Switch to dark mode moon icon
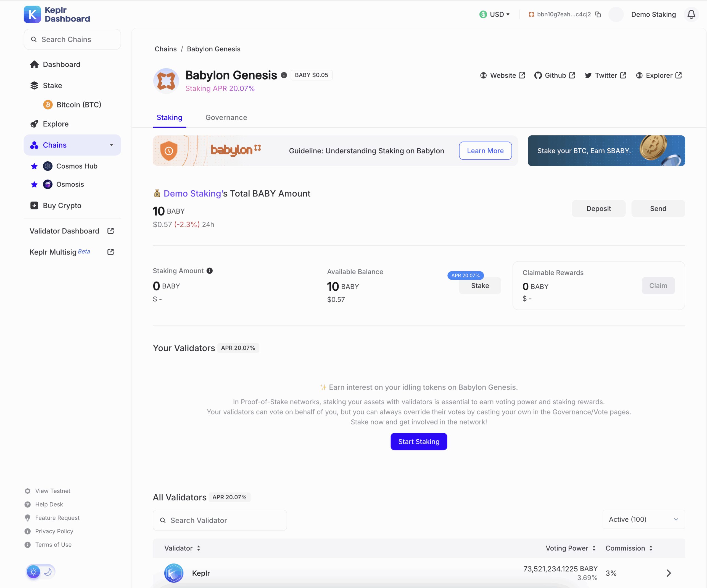Image resolution: width=707 pixels, height=588 pixels. click(48, 572)
